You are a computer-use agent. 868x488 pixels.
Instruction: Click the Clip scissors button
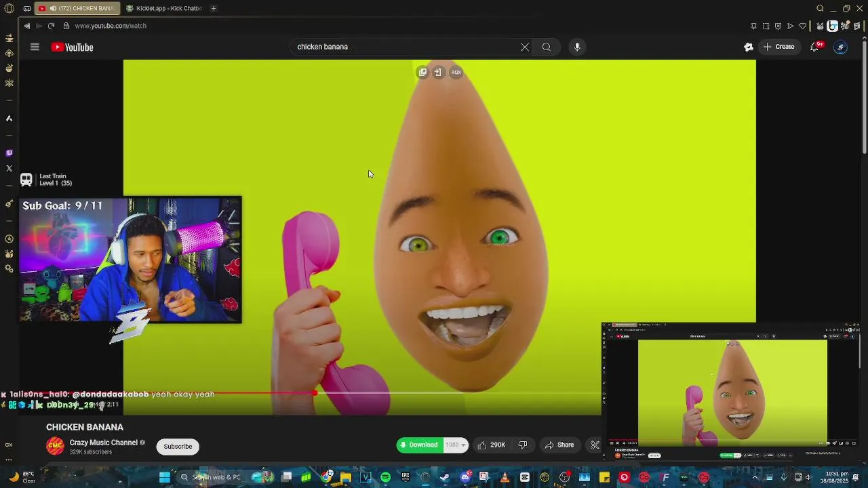(x=595, y=445)
